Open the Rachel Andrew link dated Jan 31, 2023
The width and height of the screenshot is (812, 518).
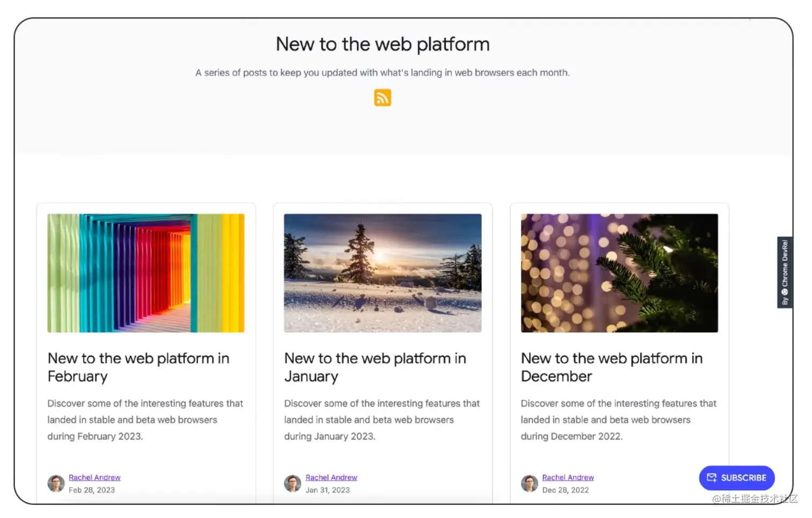pyautogui.click(x=331, y=478)
